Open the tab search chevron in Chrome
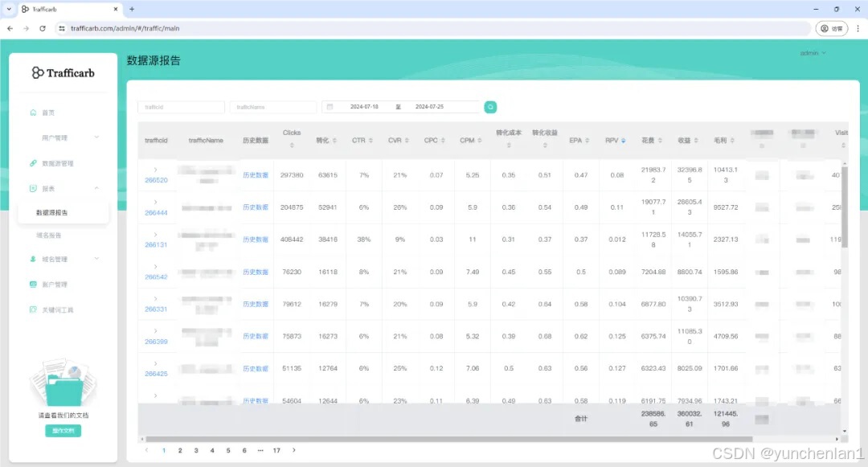This screenshot has width=868, height=467. coord(9,9)
